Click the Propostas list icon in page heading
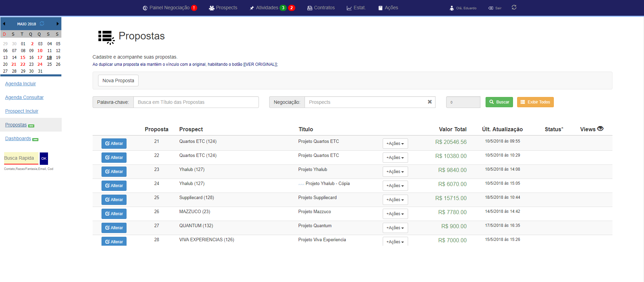The height and width of the screenshot is (282, 644). pyautogui.click(x=106, y=37)
